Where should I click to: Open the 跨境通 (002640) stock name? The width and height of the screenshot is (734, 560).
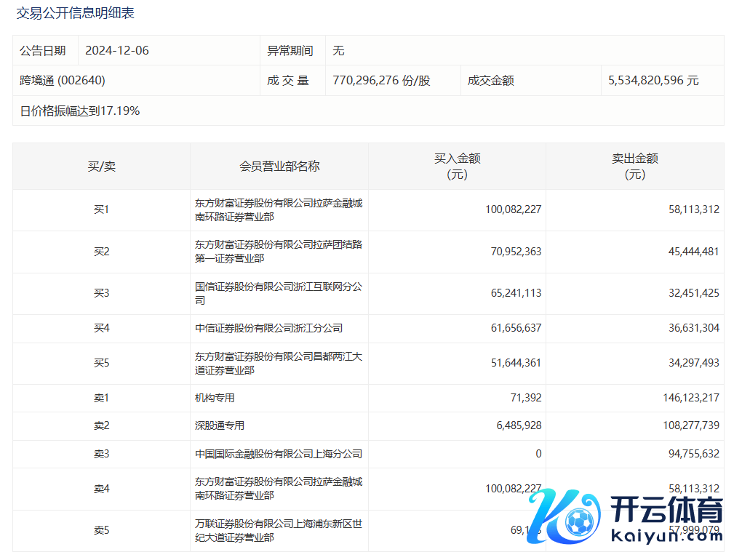[x=63, y=81]
